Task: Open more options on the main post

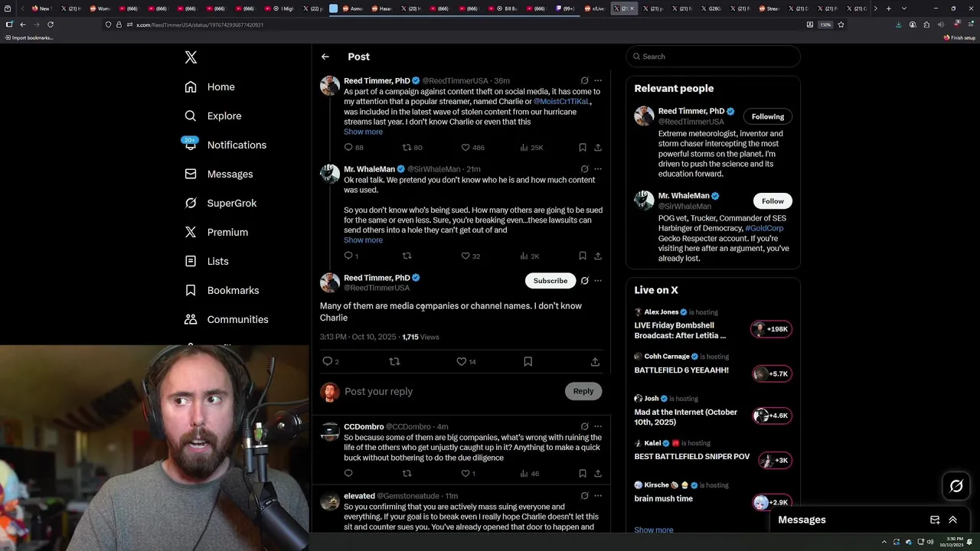Action: (x=598, y=281)
